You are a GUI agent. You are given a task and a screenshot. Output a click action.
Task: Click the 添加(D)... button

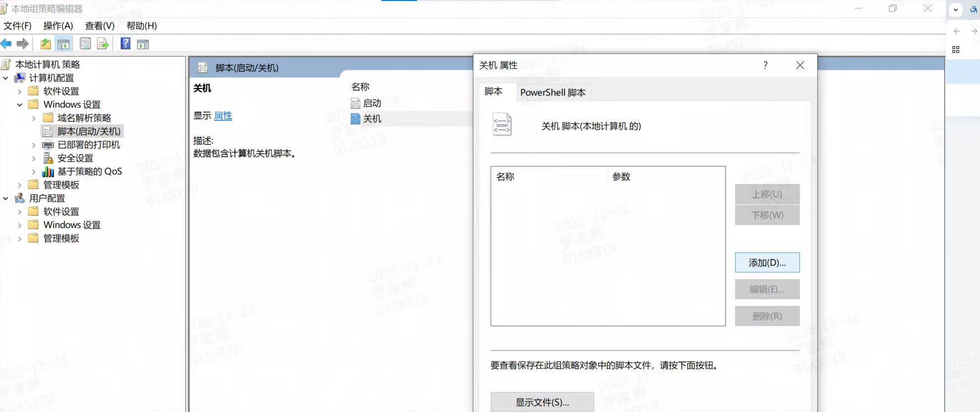pyautogui.click(x=767, y=262)
